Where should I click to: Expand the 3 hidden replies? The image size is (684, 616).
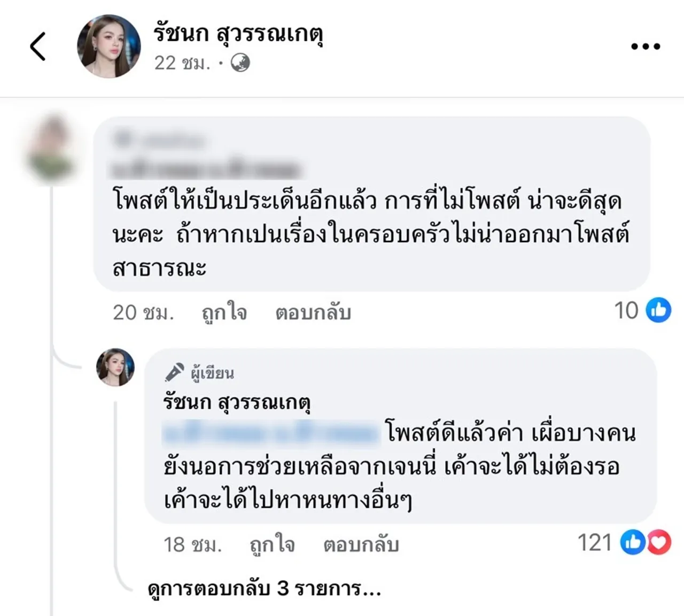(x=263, y=590)
